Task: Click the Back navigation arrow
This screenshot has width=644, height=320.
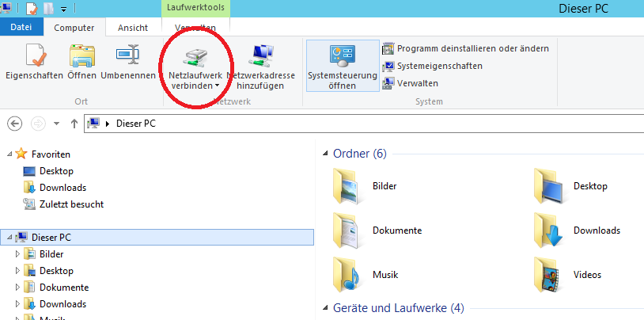Action: 14,124
